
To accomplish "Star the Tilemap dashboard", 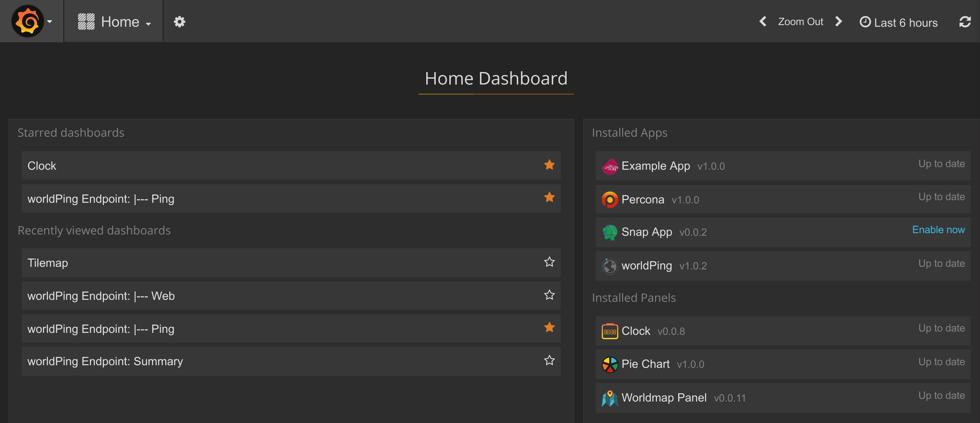I will tap(549, 262).
